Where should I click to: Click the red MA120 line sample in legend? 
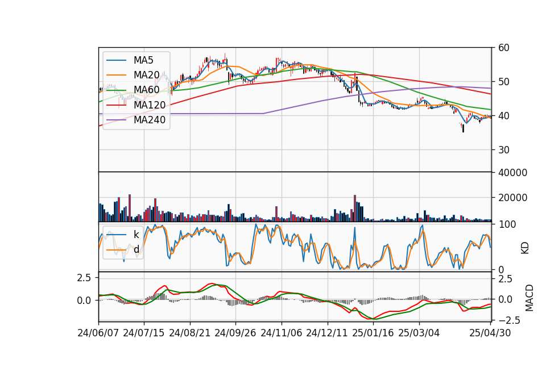pyautogui.click(x=116, y=105)
